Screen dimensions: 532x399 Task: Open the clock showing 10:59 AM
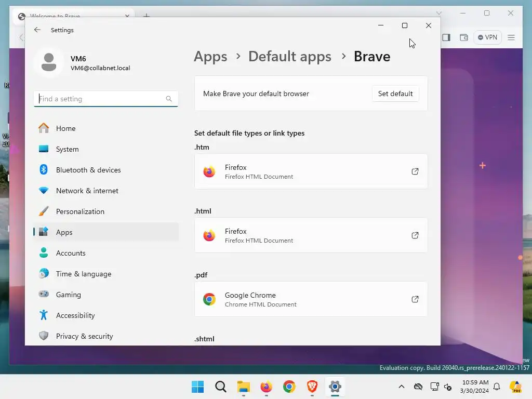[x=475, y=387]
